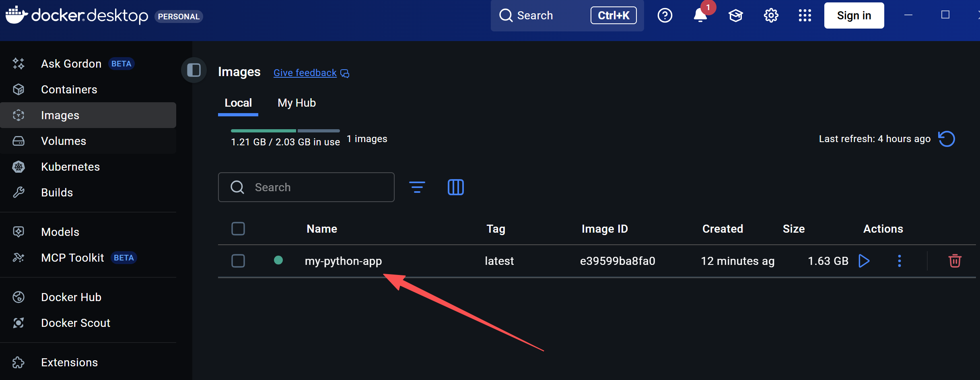Open the Give feedback link

[x=305, y=73]
